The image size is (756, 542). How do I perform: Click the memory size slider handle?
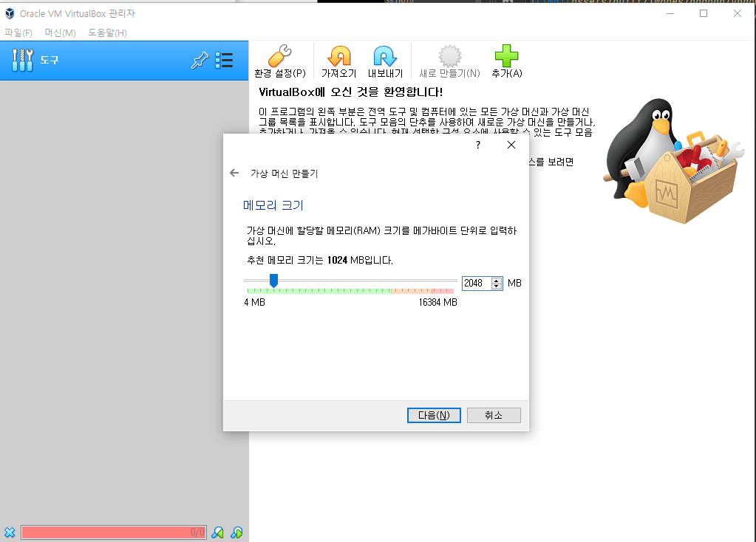(273, 281)
